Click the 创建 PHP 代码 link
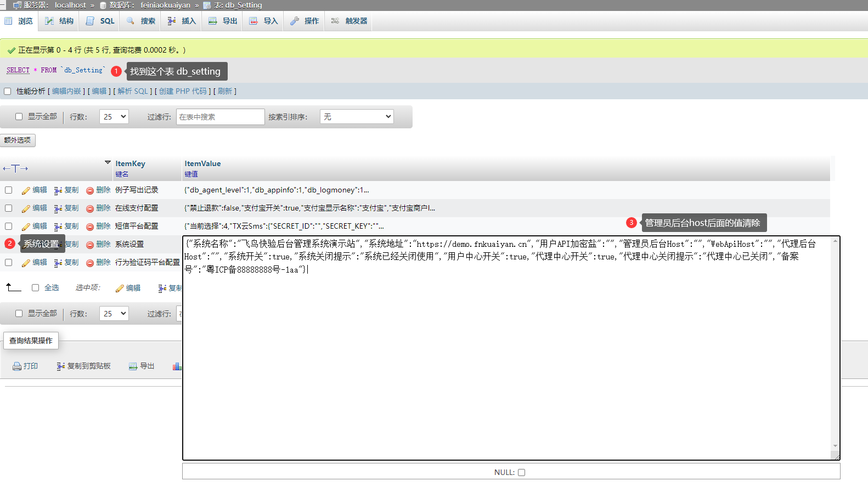 183,92
